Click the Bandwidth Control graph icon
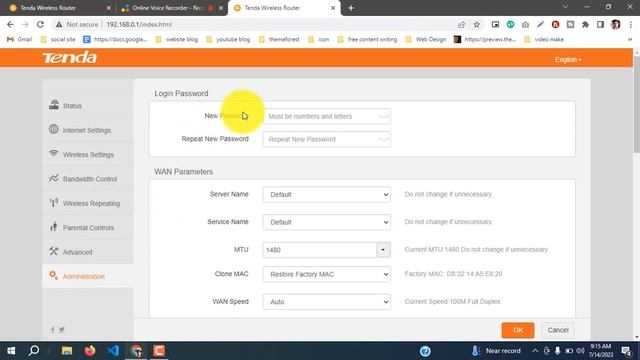 [54, 178]
